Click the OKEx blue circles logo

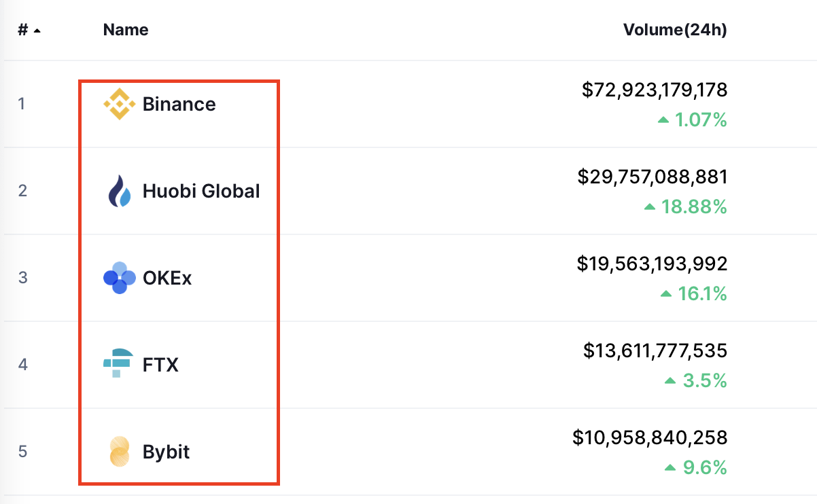[x=120, y=278]
